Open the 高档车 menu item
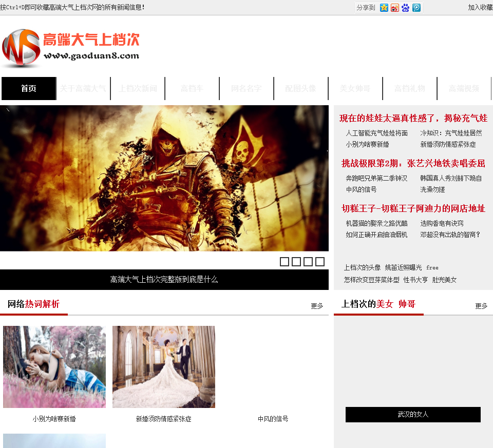The height and width of the screenshot is (448, 493). tap(192, 88)
